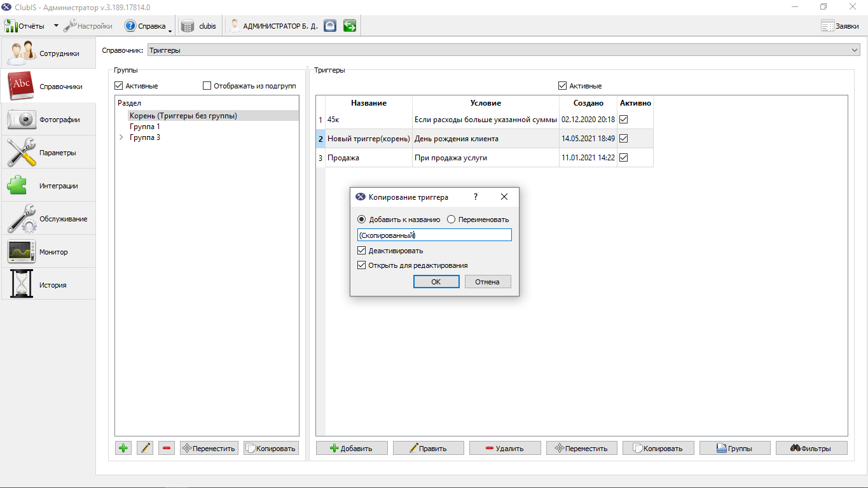Viewport: 868px width, 488px height.
Task: Expand the Отчёты dropdown arrow
Action: click(56, 26)
